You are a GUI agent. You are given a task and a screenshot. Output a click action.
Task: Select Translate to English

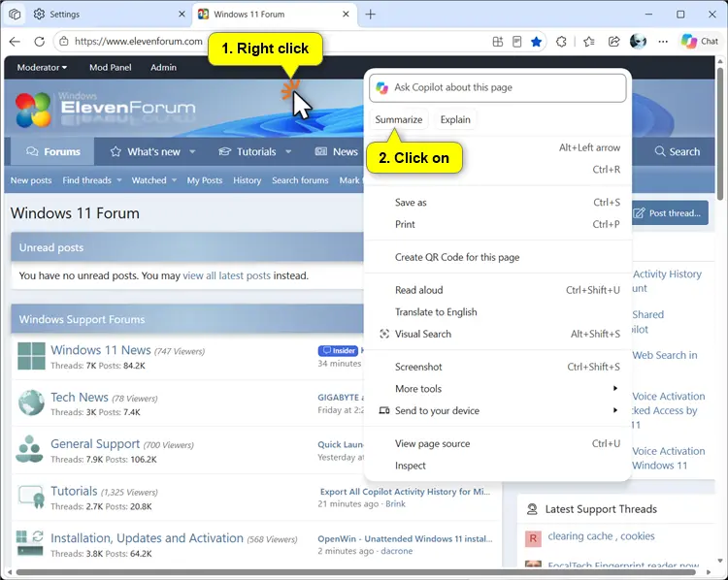(x=498, y=311)
